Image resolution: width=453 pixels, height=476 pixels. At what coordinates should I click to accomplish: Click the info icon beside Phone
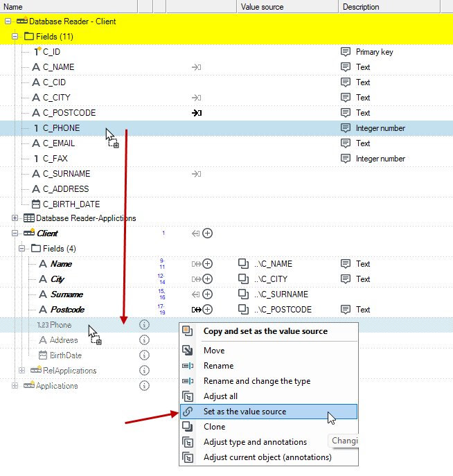[145, 325]
